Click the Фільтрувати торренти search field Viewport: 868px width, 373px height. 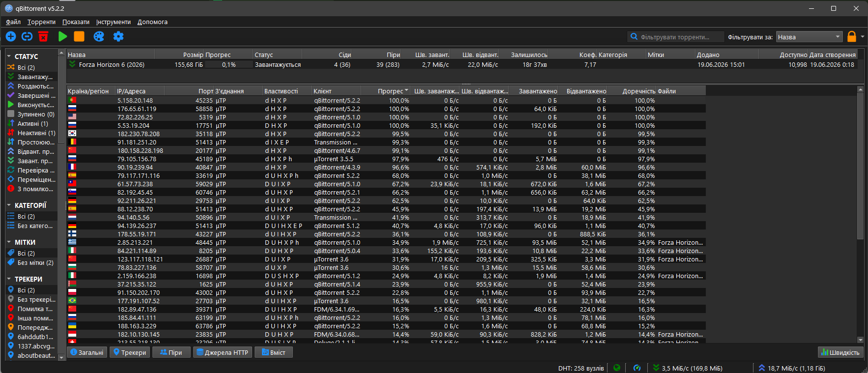click(676, 37)
